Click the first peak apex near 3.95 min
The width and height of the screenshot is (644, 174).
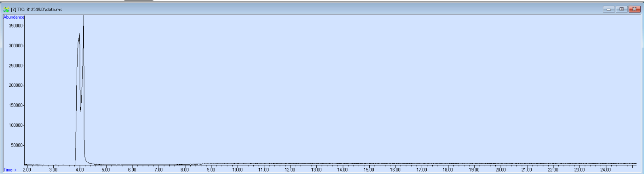tap(79, 34)
